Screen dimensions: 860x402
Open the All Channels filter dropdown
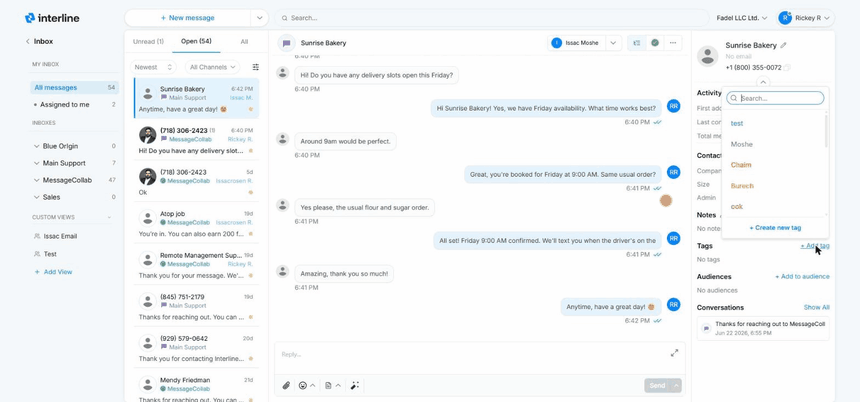pos(212,67)
